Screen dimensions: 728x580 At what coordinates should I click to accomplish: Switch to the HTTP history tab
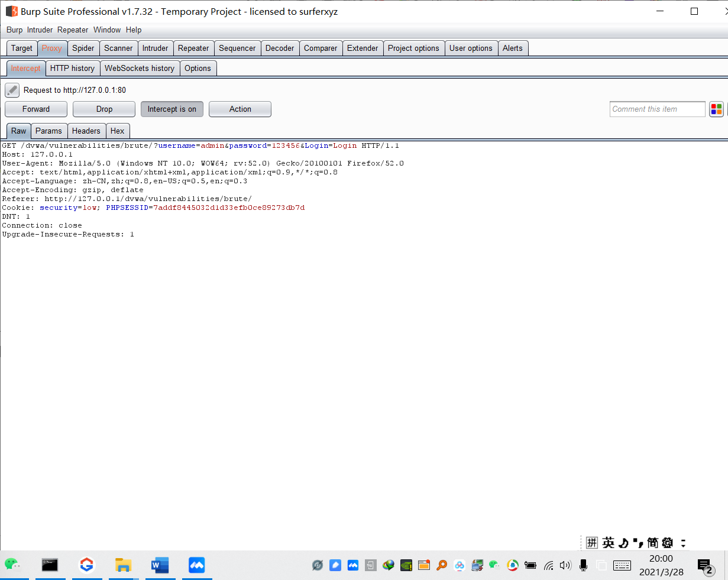tap(72, 68)
